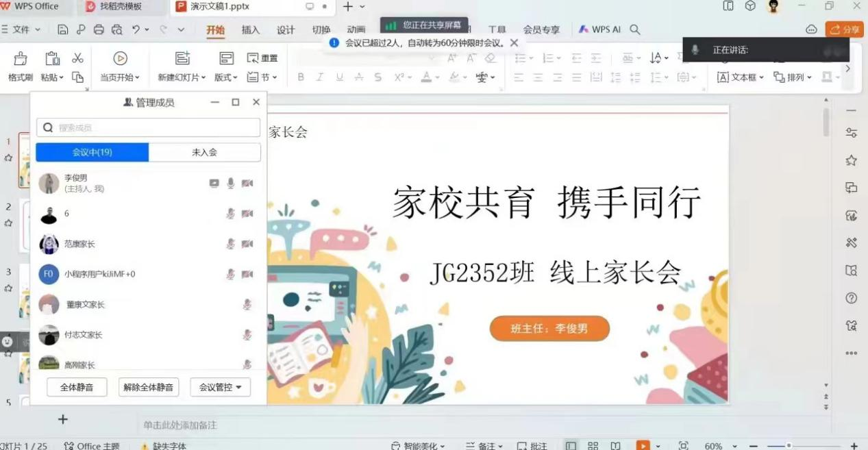Click the Undo arrow icon

coord(136,29)
